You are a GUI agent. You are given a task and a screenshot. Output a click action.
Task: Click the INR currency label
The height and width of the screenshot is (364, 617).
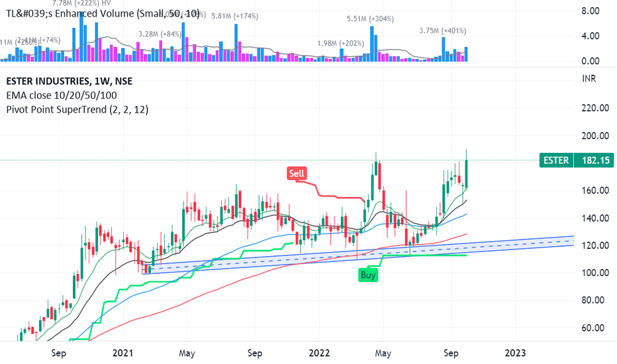[x=589, y=79]
